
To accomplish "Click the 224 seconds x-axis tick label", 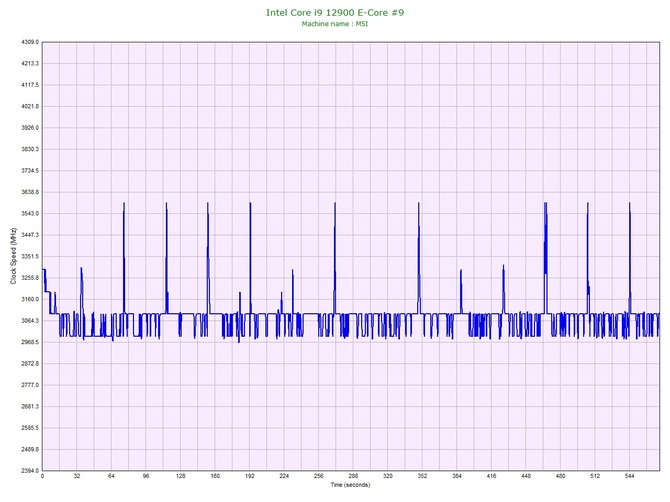I will tap(284, 476).
